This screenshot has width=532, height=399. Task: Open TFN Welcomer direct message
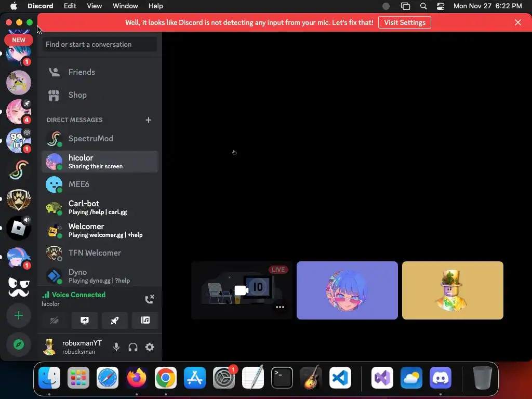[x=100, y=253]
